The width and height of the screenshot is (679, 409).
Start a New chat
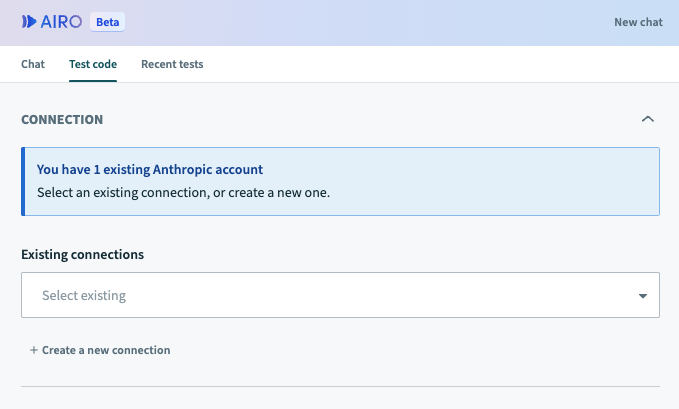tap(638, 22)
